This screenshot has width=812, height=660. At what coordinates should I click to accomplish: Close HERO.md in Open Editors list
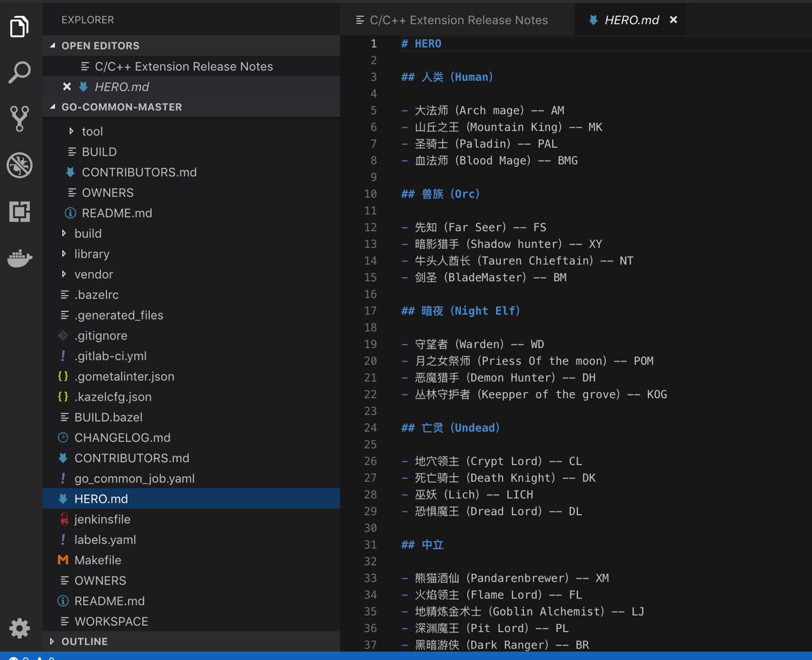pyautogui.click(x=67, y=87)
